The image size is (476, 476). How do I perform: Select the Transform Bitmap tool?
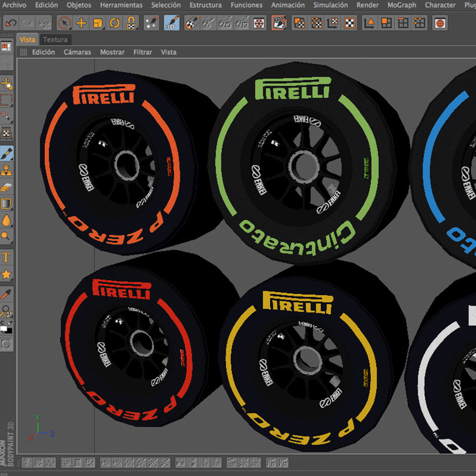tap(6, 133)
